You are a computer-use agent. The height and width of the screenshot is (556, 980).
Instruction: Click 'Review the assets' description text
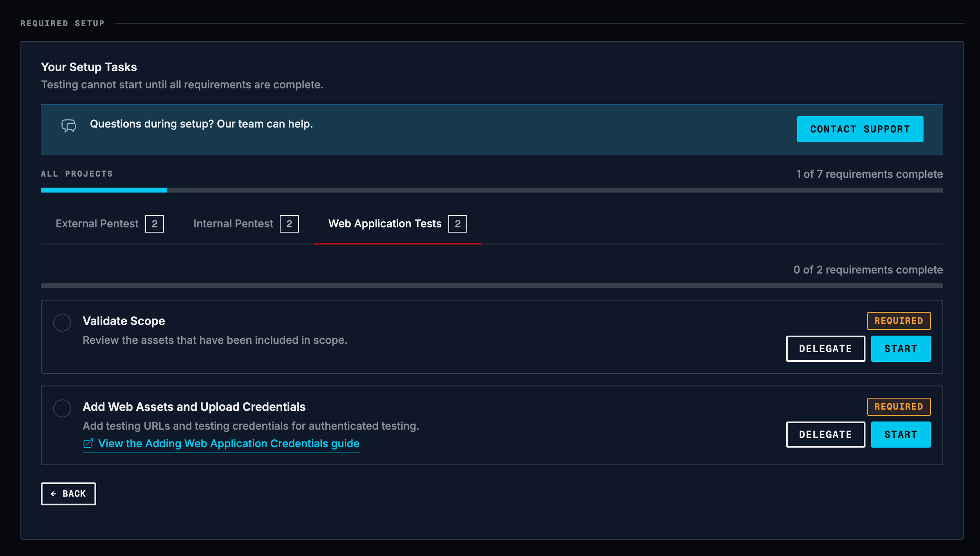[215, 340]
